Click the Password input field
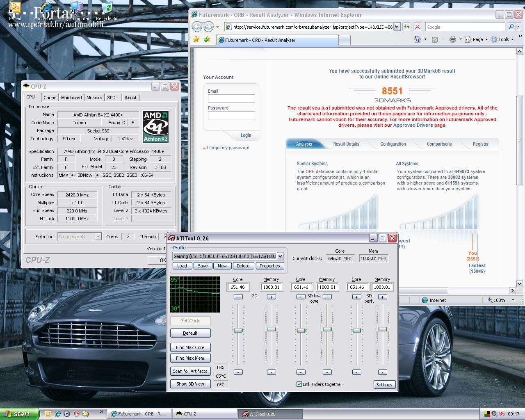 (231, 115)
